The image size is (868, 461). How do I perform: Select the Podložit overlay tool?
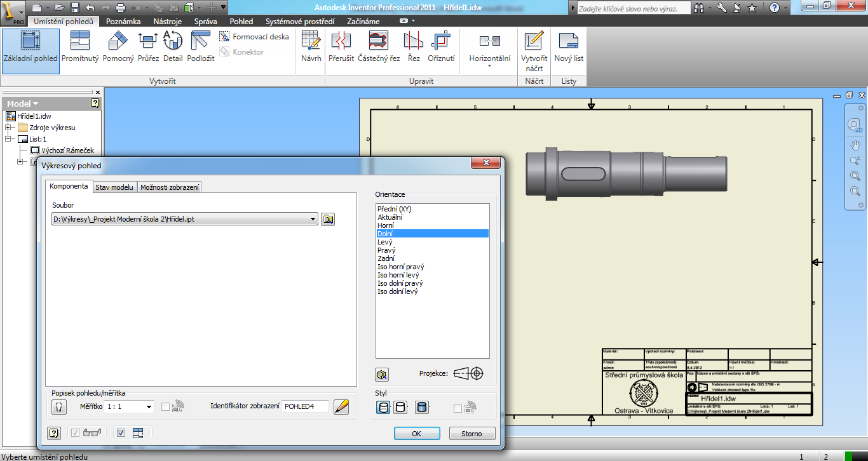[x=201, y=47]
